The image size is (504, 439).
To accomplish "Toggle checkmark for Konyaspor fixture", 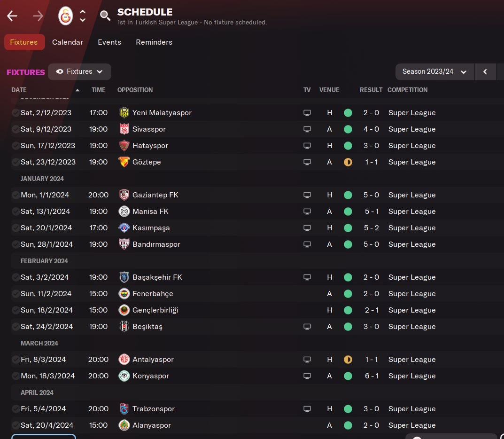I will tap(16, 376).
